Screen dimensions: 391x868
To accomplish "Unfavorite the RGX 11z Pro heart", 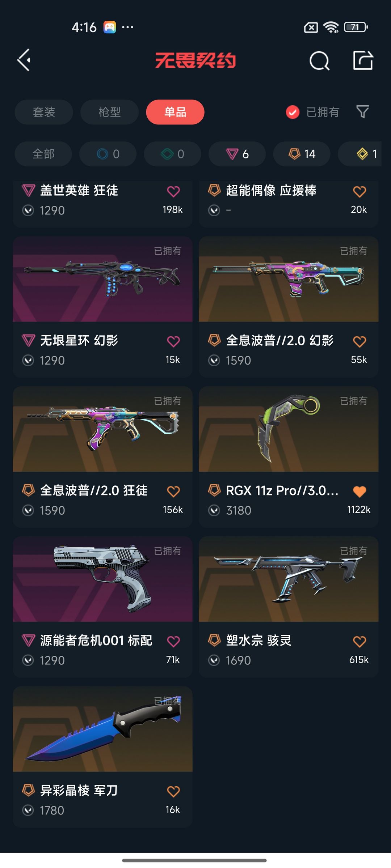I will (x=360, y=492).
